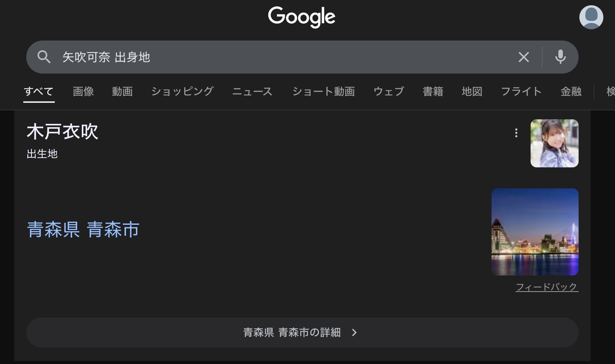Open the account profile avatar
Screen dimensions: 615x364
(x=591, y=17)
